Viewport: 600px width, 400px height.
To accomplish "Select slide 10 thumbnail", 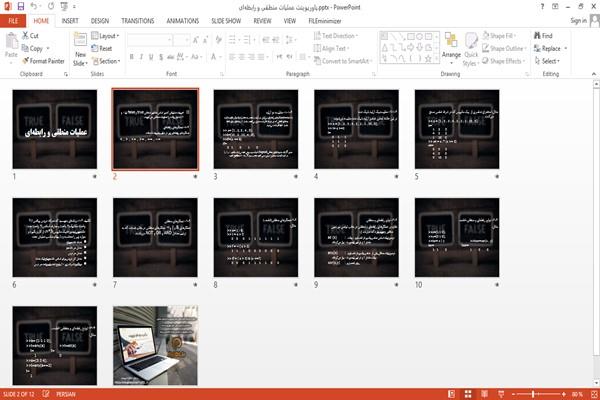I will point(457,237).
